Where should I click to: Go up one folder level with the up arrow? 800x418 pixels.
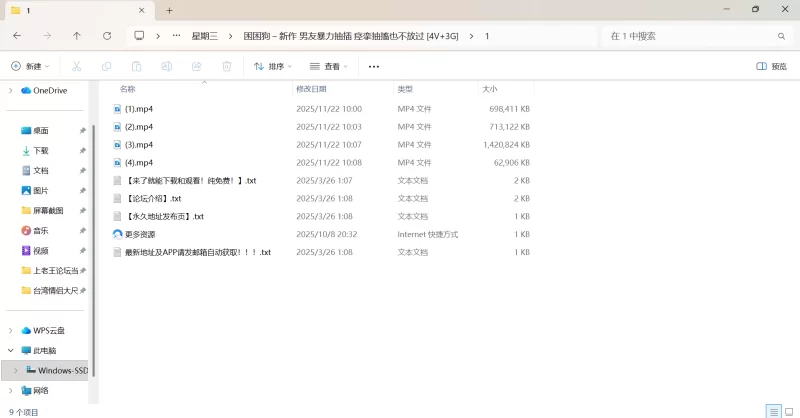pyautogui.click(x=77, y=35)
